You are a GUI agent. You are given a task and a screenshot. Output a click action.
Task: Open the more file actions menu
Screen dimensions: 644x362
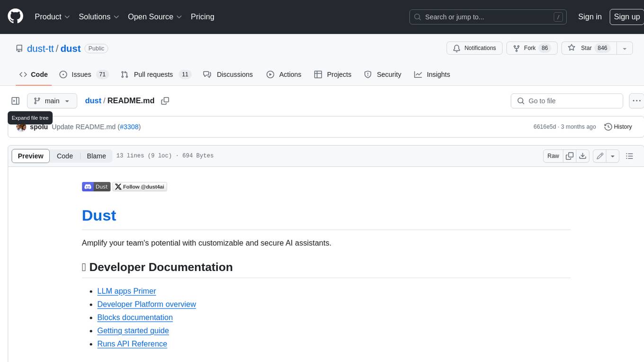[637, 101]
